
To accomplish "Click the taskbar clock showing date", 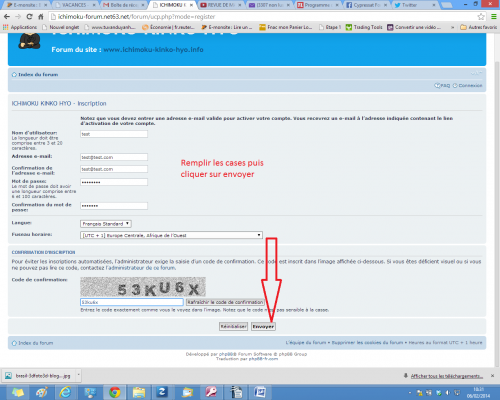I will (x=478, y=393).
